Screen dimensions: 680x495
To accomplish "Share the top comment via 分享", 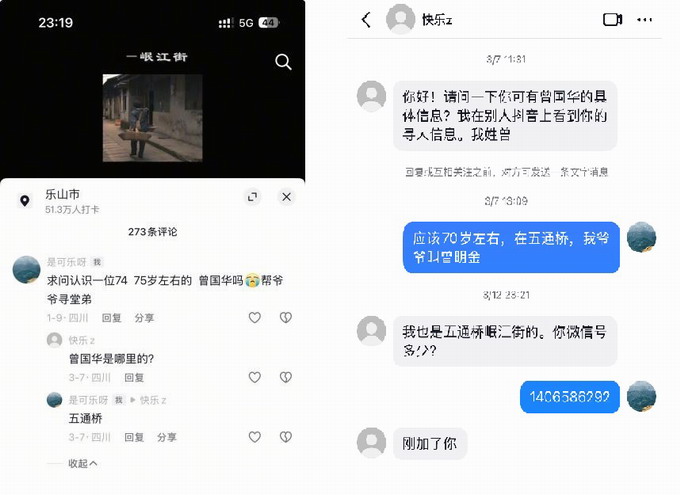I will [x=144, y=318].
